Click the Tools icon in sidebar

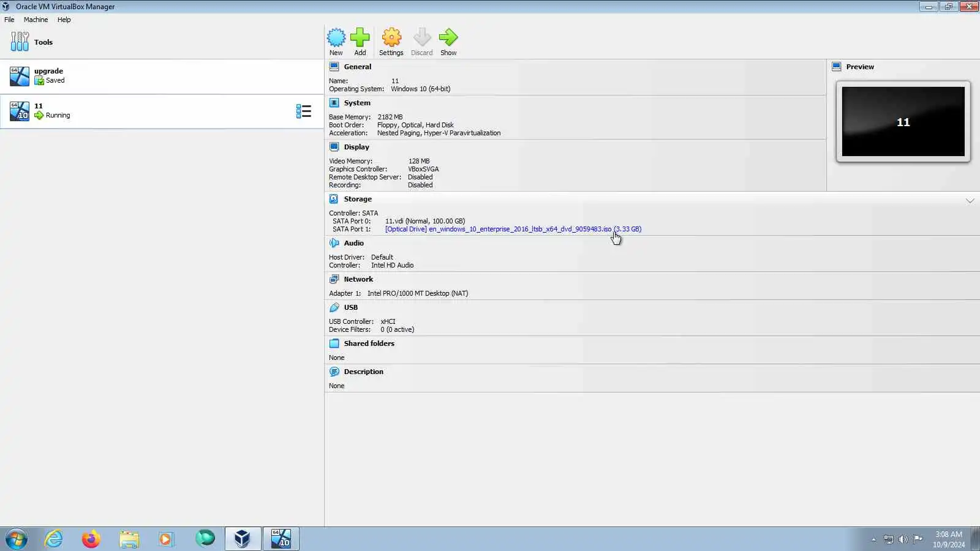20,42
